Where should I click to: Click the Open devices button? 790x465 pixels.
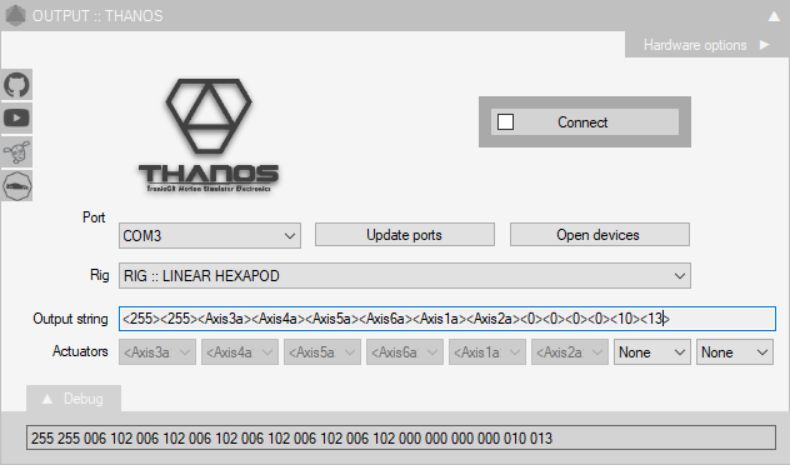[600, 235]
